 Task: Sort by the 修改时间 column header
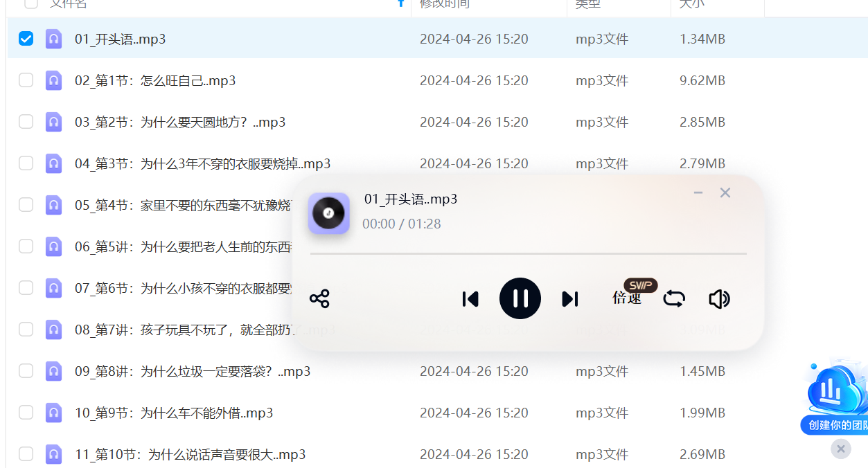445,4
